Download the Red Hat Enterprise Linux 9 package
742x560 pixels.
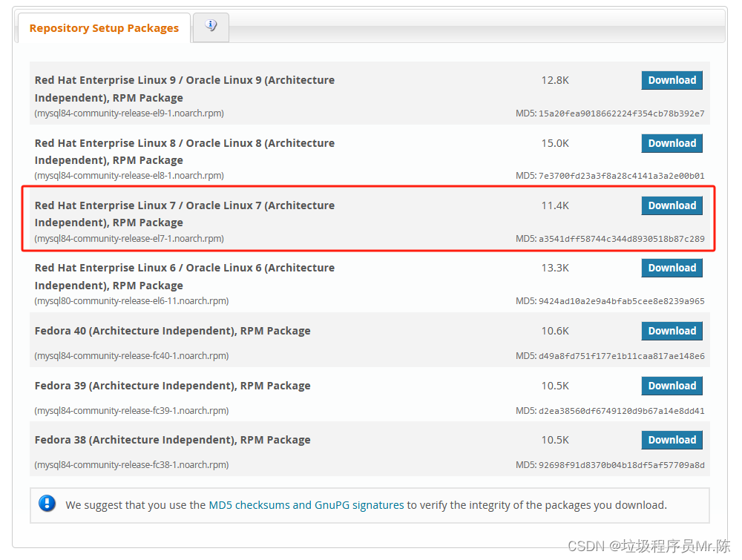[672, 80]
